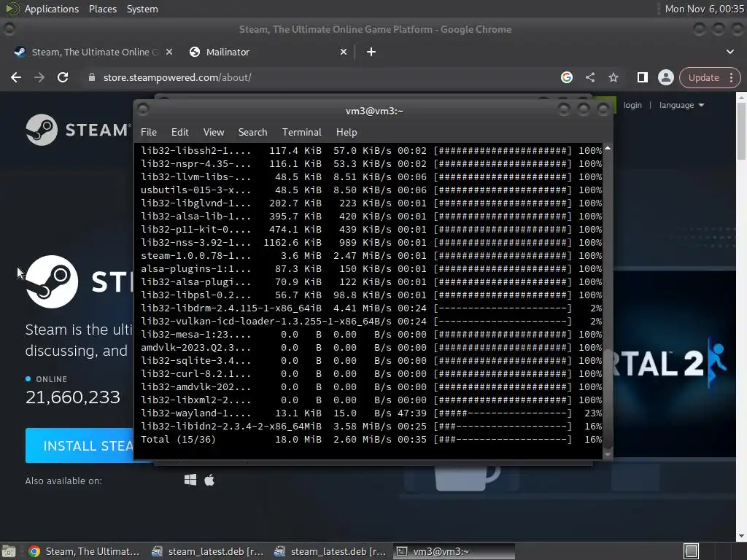Click the terminal scroll-up arrow
Image resolution: width=747 pixels, height=560 pixels.
608,149
